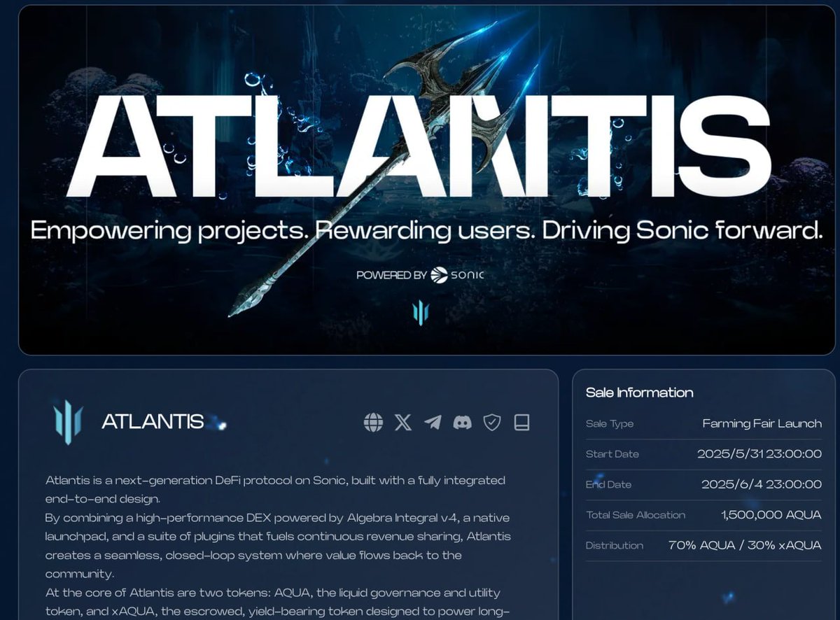Click the "Start Date" label
This screenshot has width=840, height=620.
(612, 454)
